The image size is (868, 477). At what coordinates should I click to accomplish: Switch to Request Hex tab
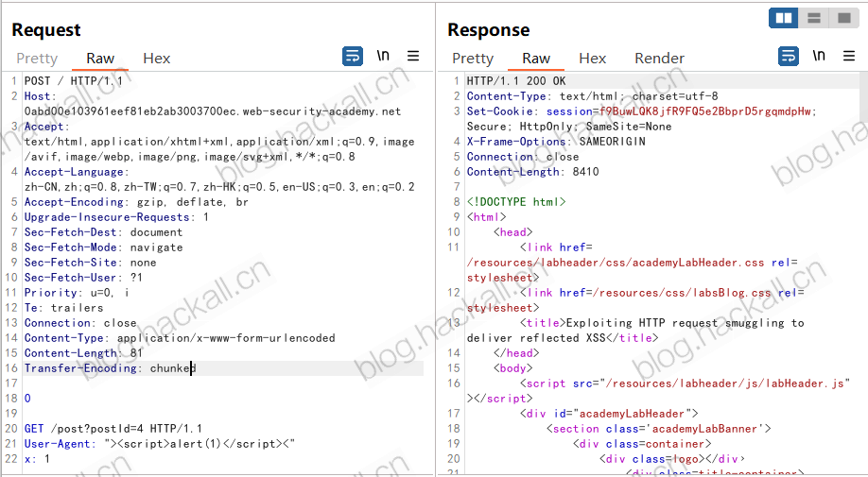pyautogui.click(x=157, y=59)
